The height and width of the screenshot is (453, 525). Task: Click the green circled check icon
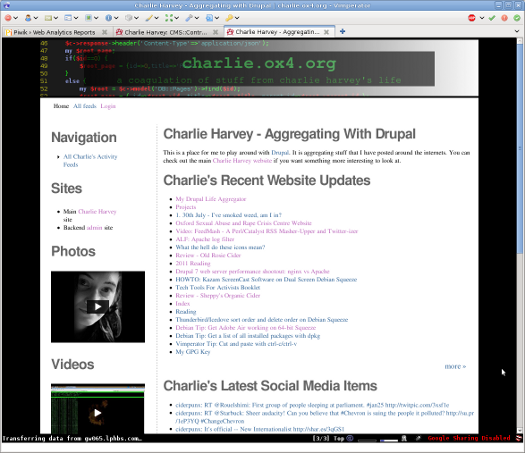[x=517, y=18]
